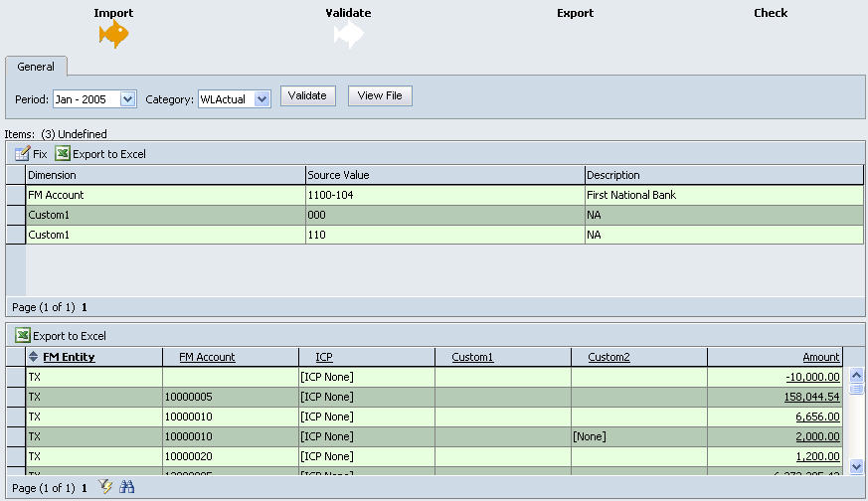Select the General tab
This screenshot has width=868, height=501.
point(36,67)
